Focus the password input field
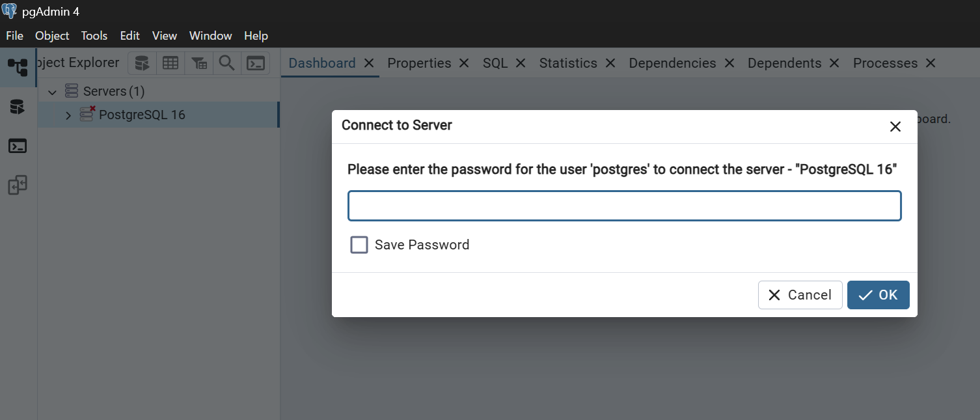Image resolution: width=980 pixels, height=420 pixels. point(625,206)
